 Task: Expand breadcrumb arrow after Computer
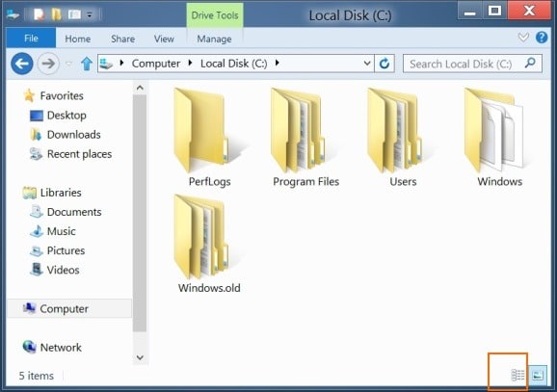[x=190, y=63]
